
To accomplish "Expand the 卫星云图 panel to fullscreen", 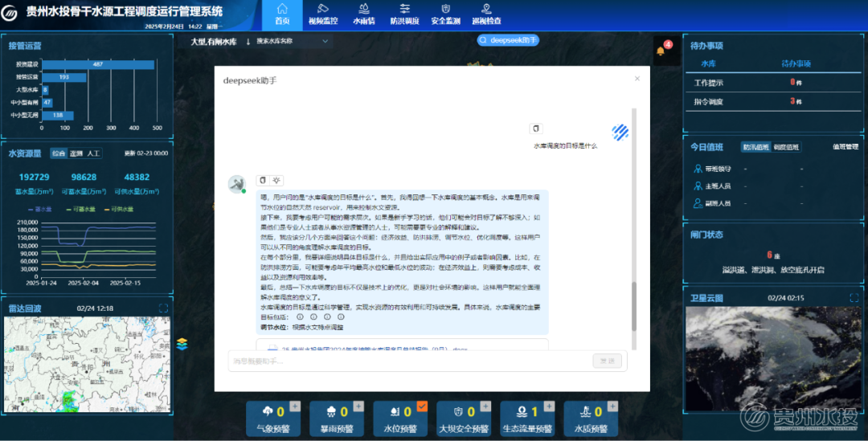I will 854,298.
